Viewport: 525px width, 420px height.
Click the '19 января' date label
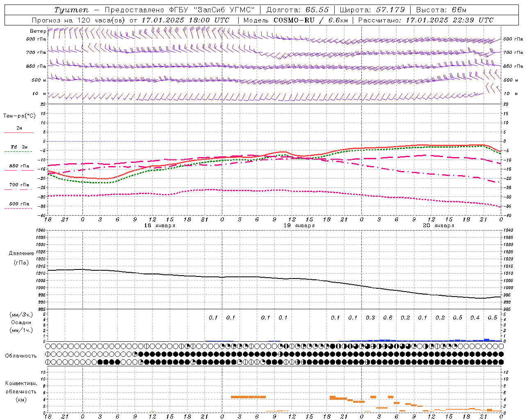tap(299, 226)
